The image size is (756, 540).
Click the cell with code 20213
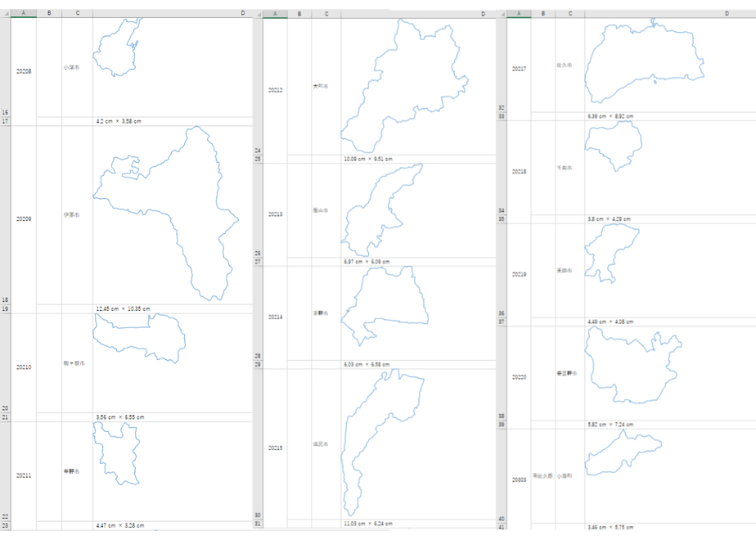275,214
